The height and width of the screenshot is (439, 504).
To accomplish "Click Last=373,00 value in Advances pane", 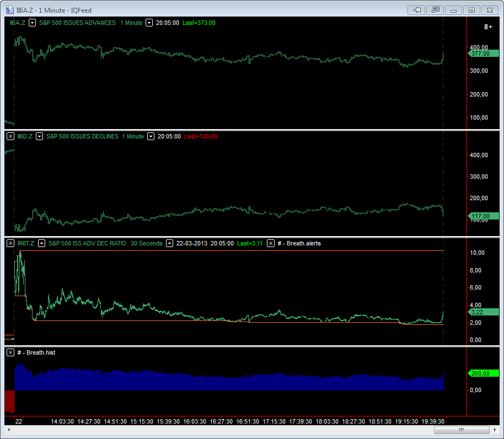I will [x=199, y=23].
